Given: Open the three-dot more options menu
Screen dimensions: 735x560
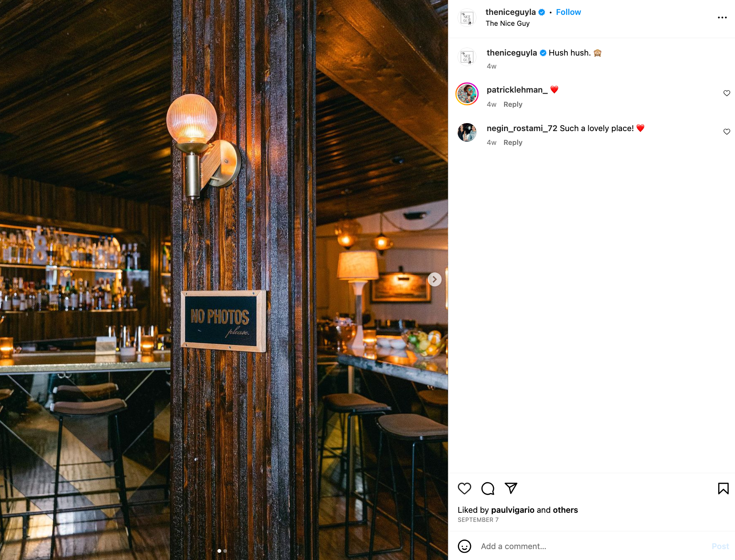Looking at the screenshot, I should (x=722, y=17).
